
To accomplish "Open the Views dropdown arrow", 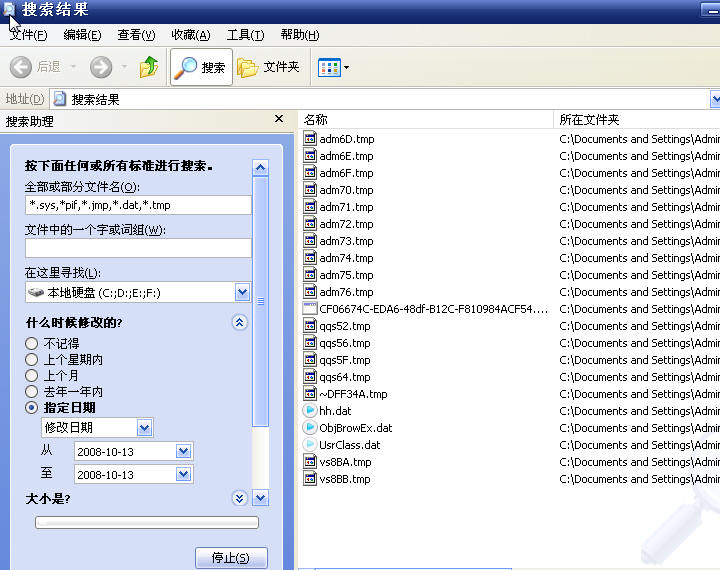I will point(347,68).
